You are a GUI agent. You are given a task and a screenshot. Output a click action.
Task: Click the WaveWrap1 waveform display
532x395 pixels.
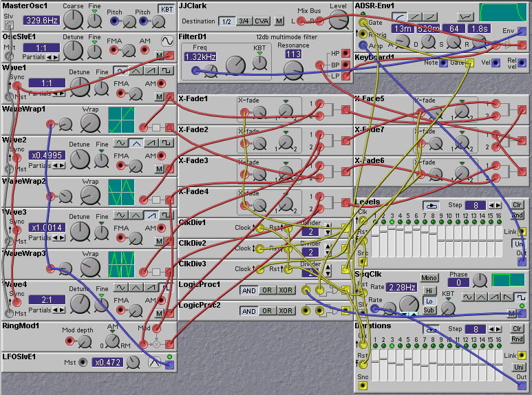point(121,120)
